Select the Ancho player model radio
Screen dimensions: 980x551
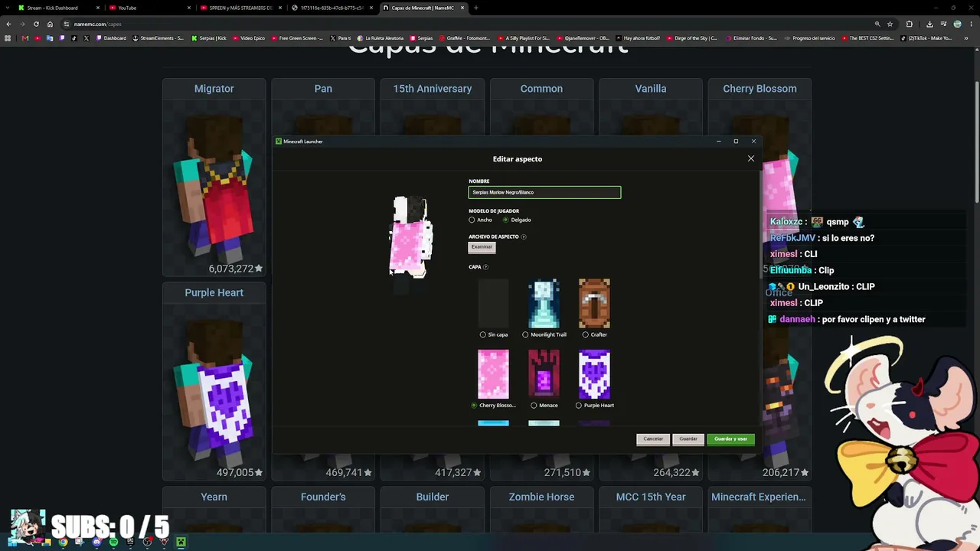[x=472, y=220]
